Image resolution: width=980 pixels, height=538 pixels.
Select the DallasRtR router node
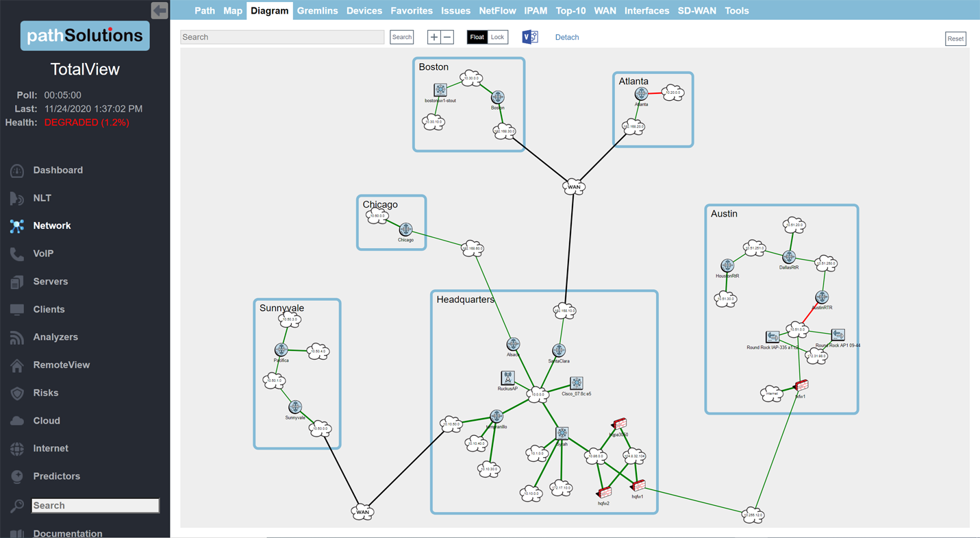click(x=789, y=257)
